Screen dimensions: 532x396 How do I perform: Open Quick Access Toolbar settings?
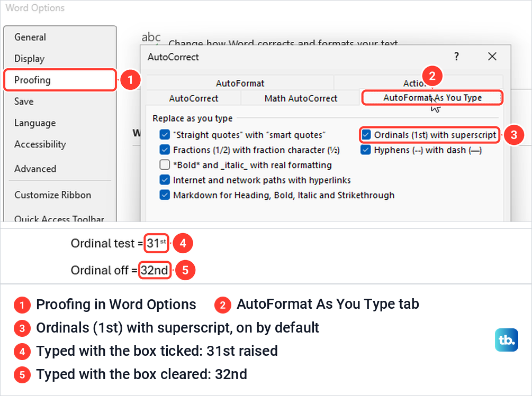click(59, 218)
